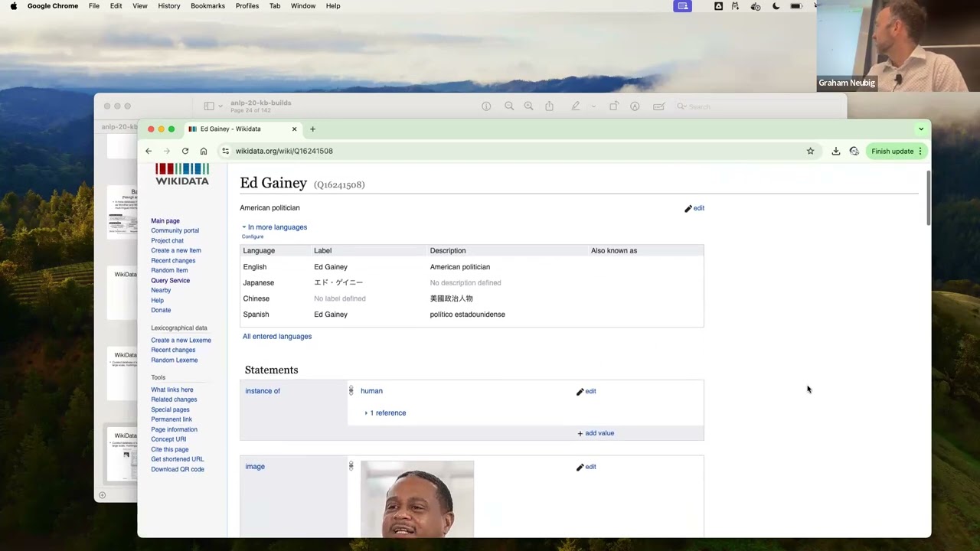Expand the 1 reference disclosure

(x=386, y=413)
